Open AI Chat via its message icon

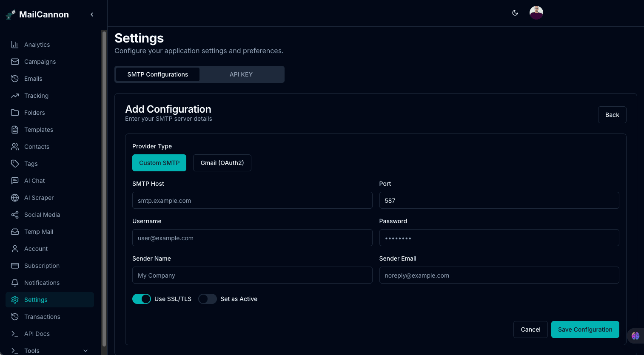pyautogui.click(x=15, y=181)
